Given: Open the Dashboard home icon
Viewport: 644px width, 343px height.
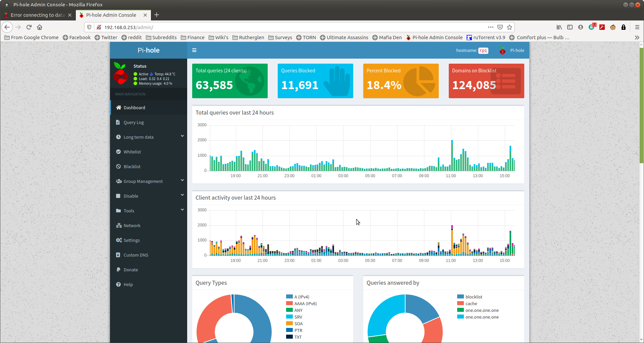Looking at the screenshot, I should point(118,108).
